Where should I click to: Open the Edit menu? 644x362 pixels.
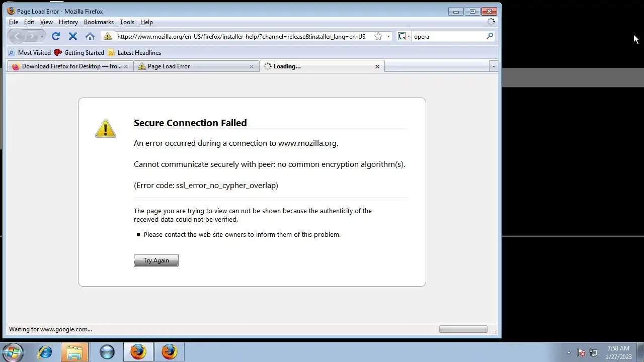tap(29, 22)
